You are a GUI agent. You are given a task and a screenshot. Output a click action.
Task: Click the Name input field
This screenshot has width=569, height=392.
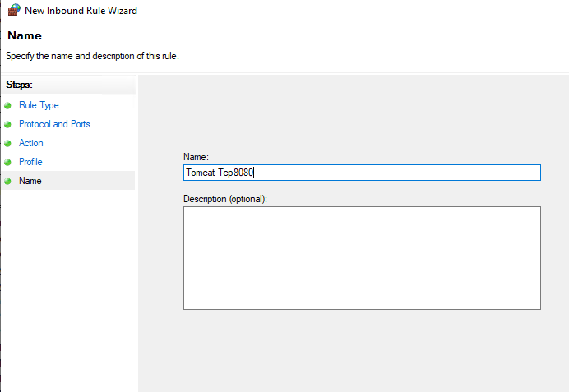[x=362, y=173]
